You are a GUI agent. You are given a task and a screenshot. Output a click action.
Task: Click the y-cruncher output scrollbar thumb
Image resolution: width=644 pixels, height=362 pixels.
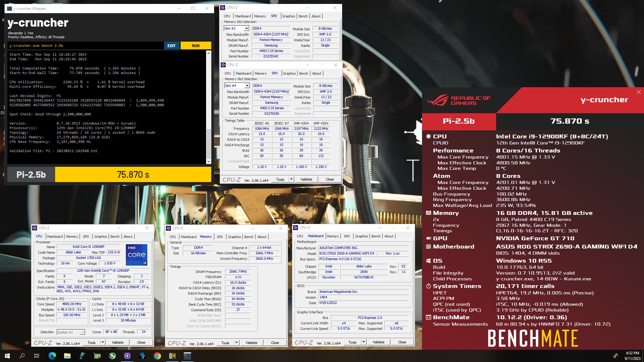point(209,144)
